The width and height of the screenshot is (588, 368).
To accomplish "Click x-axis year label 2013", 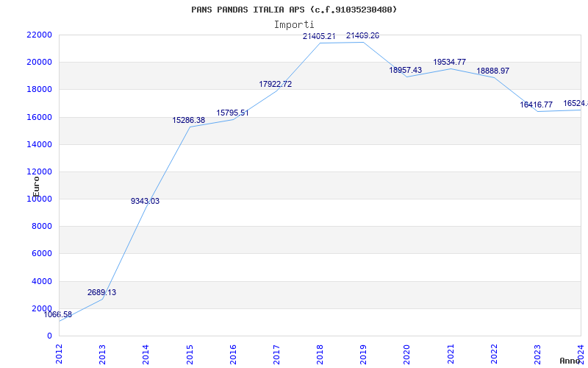I will point(102,355).
